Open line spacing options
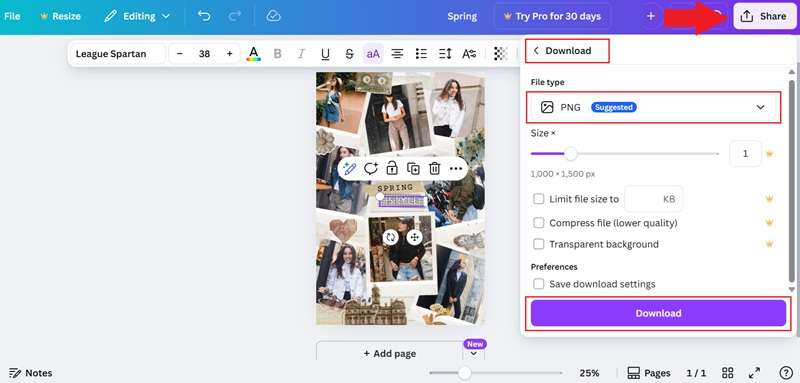 pyautogui.click(x=445, y=54)
